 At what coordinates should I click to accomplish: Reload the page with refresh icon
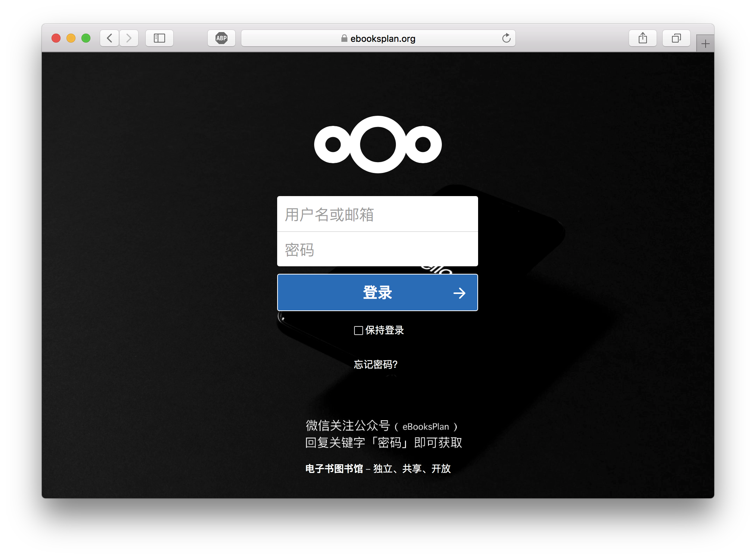pyautogui.click(x=506, y=38)
